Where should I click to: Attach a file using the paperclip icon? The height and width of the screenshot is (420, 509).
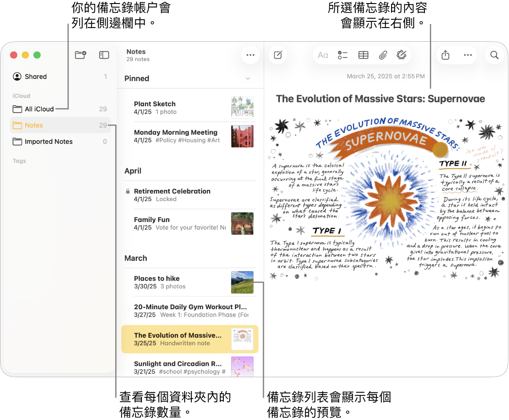[382, 55]
